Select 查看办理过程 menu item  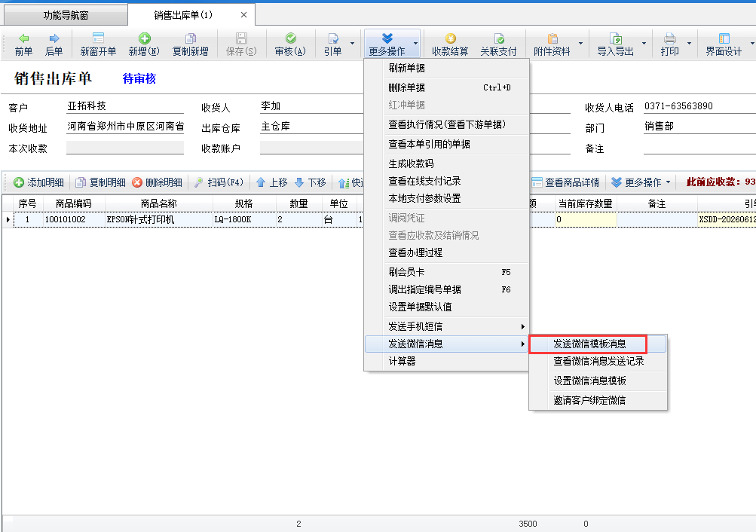tap(446, 252)
